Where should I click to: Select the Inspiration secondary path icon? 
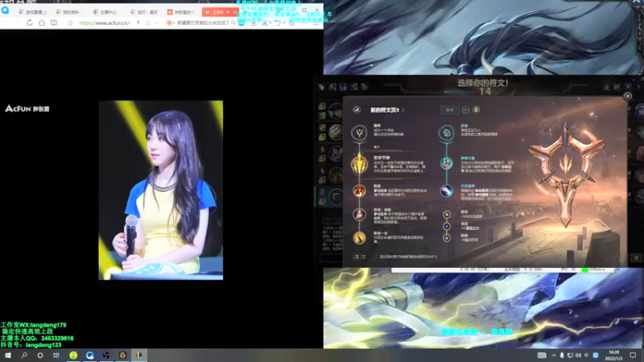[x=447, y=133]
